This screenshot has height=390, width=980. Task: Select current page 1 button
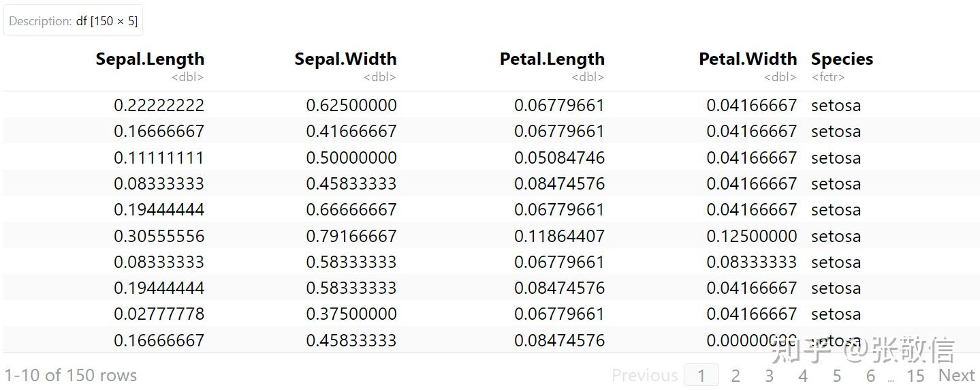701,376
